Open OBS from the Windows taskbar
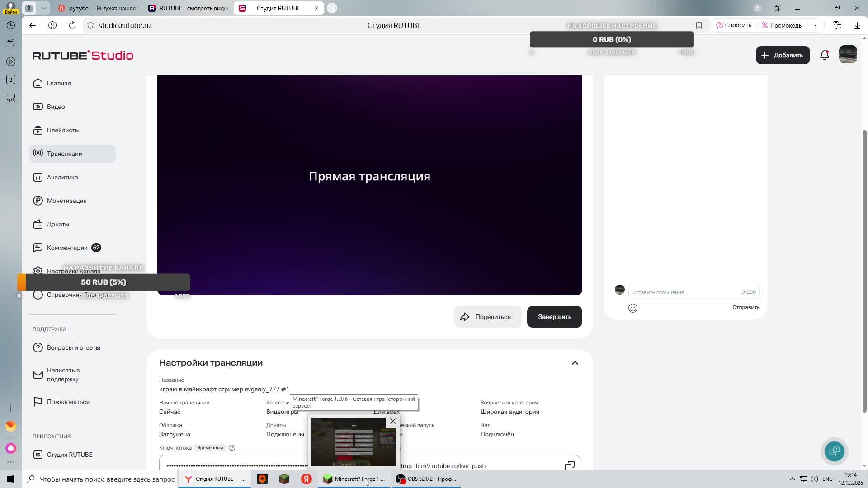This screenshot has height=488, width=868. pyautogui.click(x=426, y=479)
